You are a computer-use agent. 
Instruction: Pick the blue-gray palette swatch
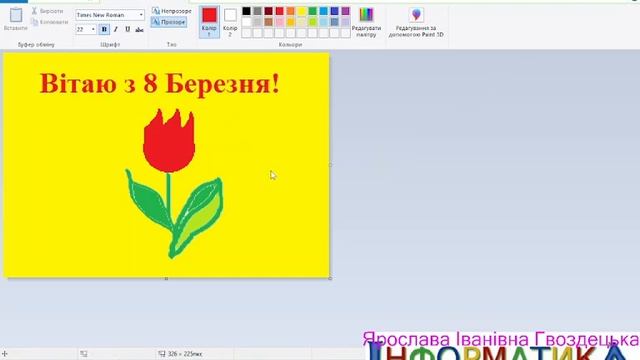335,22
